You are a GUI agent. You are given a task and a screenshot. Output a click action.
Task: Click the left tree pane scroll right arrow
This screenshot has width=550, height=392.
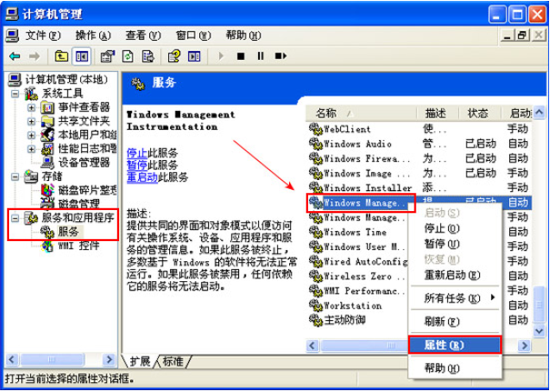(109, 359)
